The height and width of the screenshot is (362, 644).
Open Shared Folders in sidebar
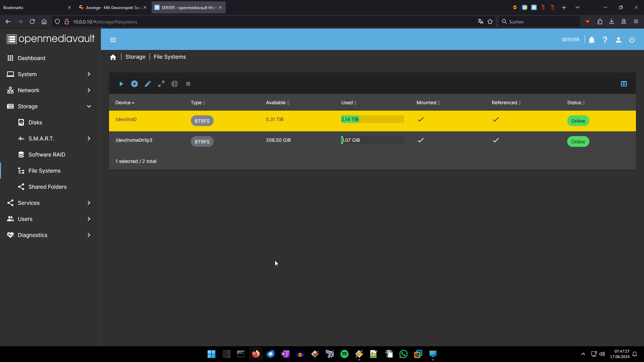47,187
